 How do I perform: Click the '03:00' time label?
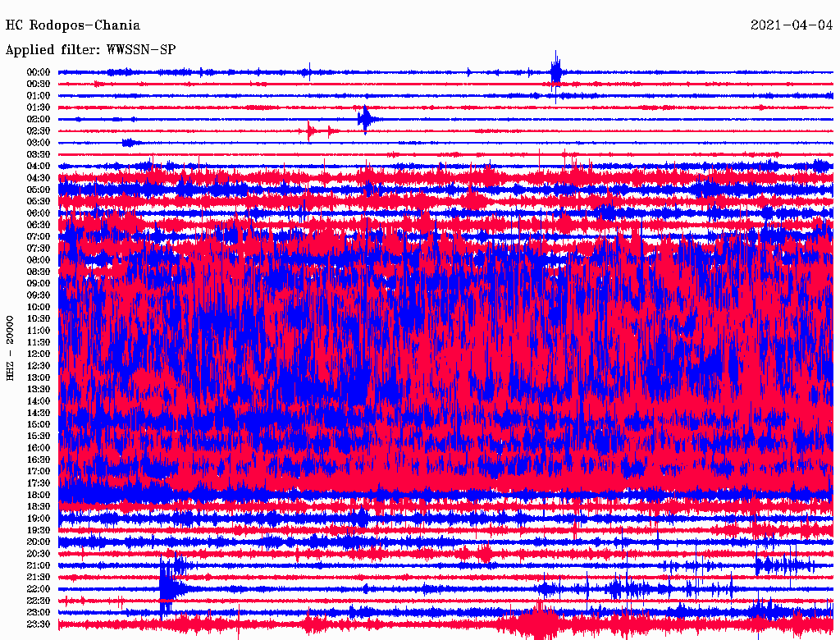click(38, 143)
